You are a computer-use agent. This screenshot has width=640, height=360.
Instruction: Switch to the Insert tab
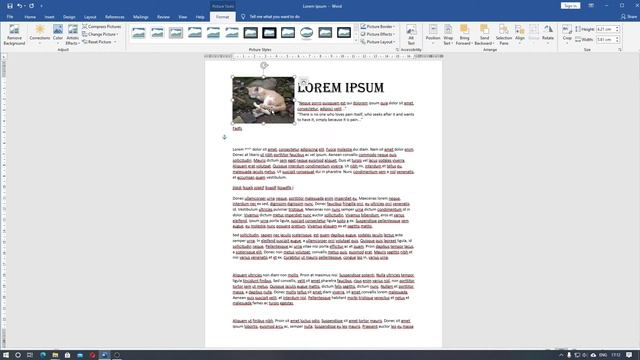(x=49, y=17)
